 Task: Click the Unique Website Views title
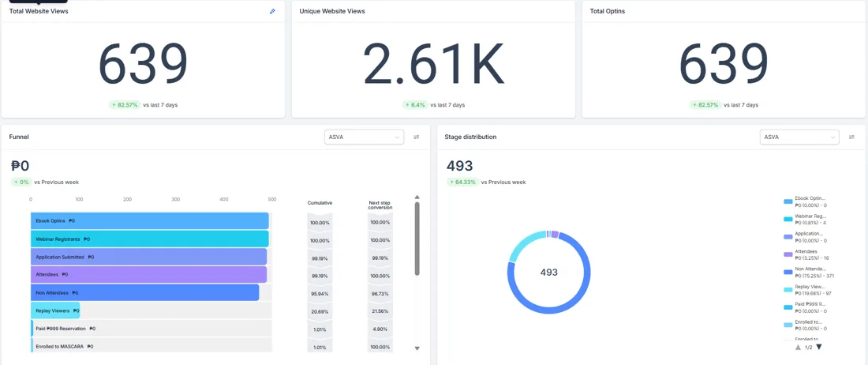[332, 11]
